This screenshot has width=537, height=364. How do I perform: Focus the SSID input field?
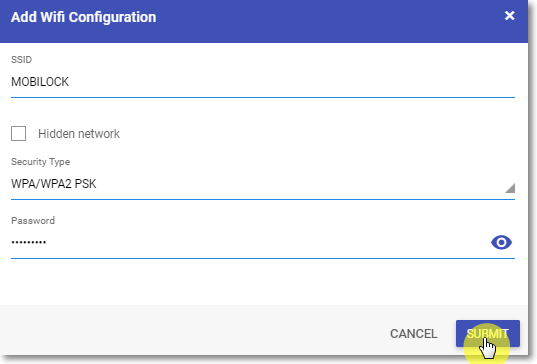tap(263, 82)
